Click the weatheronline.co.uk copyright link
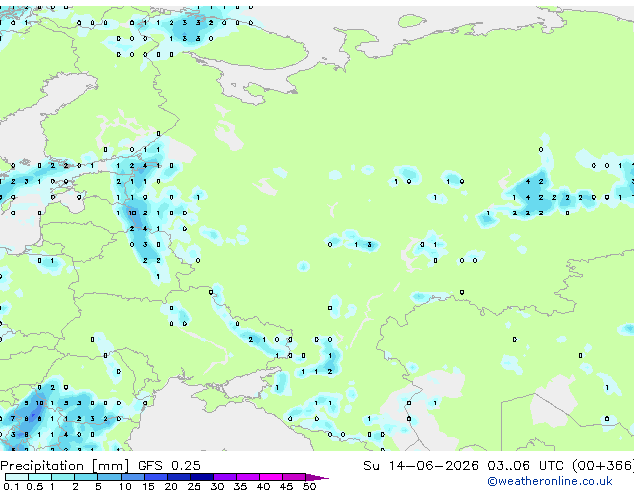The image size is (634, 490). pos(549,481)
